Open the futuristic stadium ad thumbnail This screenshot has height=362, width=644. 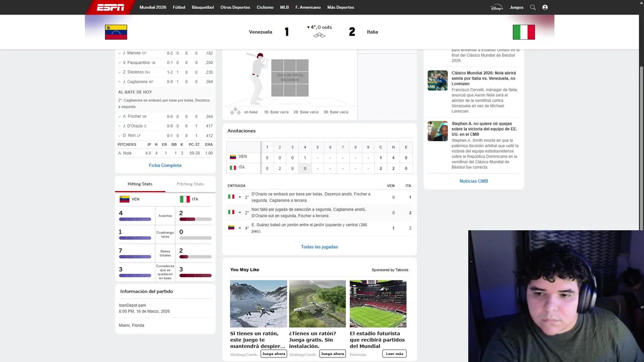pos(378,304)
